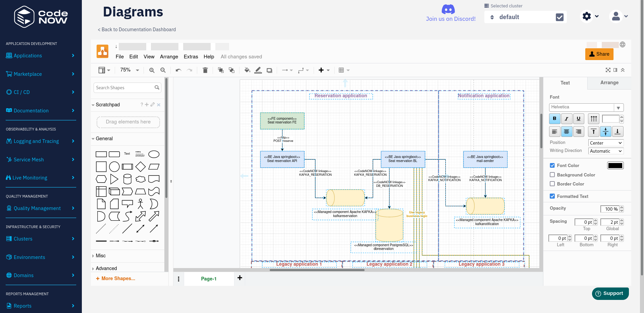Toggle the selected cluster checkmark box
Screen dimensions: 644x313
[x=560, y=17]
